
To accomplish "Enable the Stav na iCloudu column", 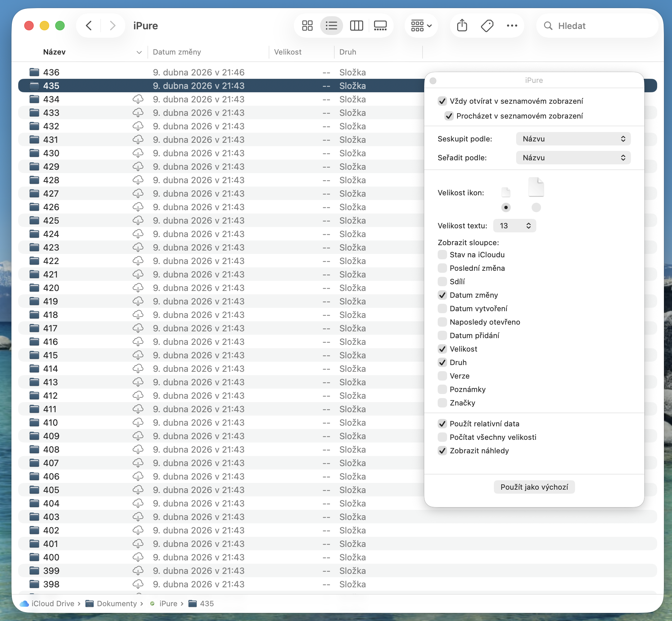I will 442,255.
